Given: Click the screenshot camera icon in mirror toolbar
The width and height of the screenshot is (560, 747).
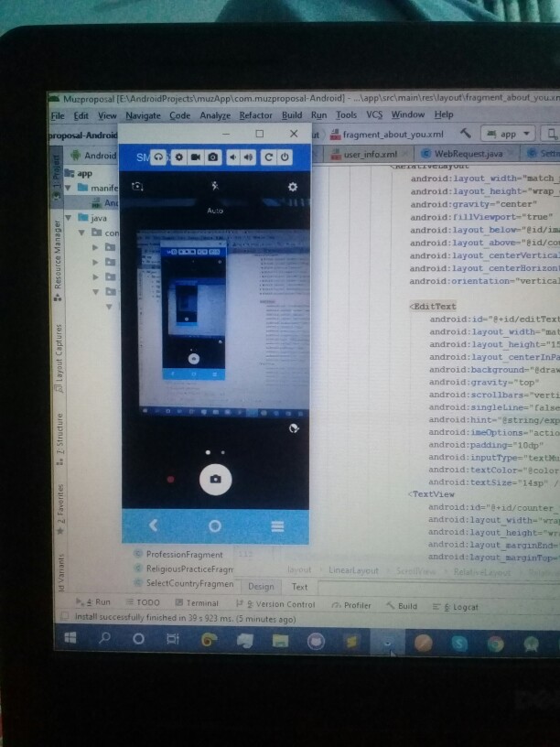Looking at the screenshot, I should coord(212,157).
